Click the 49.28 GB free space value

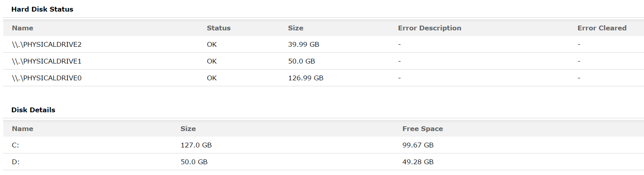coord(418,162)
